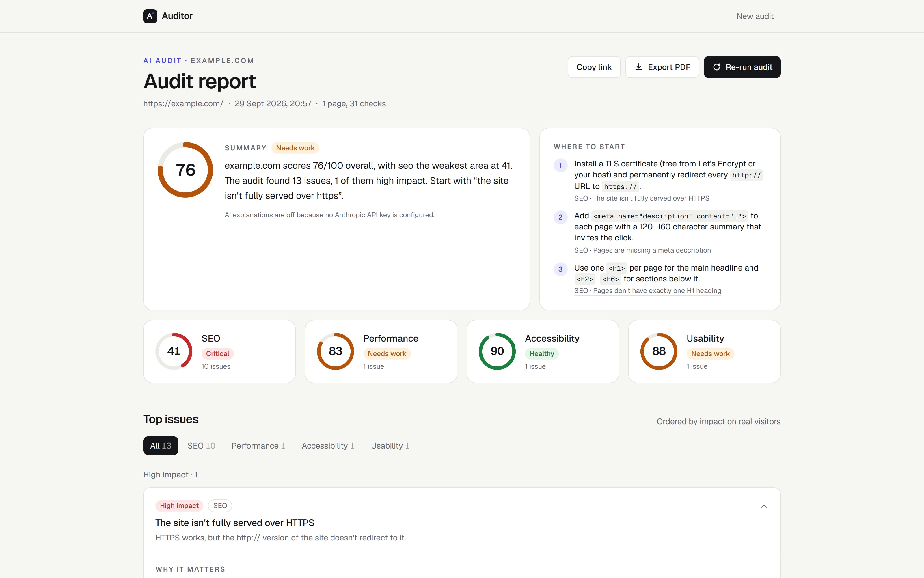Click the download icon in Export PDF
The width and height of the screenshot is (924, 578).
(x=638, y=67)
